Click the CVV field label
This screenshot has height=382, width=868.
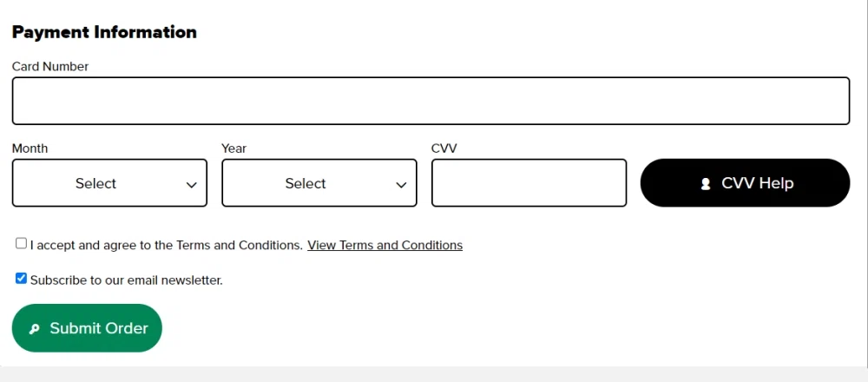click(444, 148)
